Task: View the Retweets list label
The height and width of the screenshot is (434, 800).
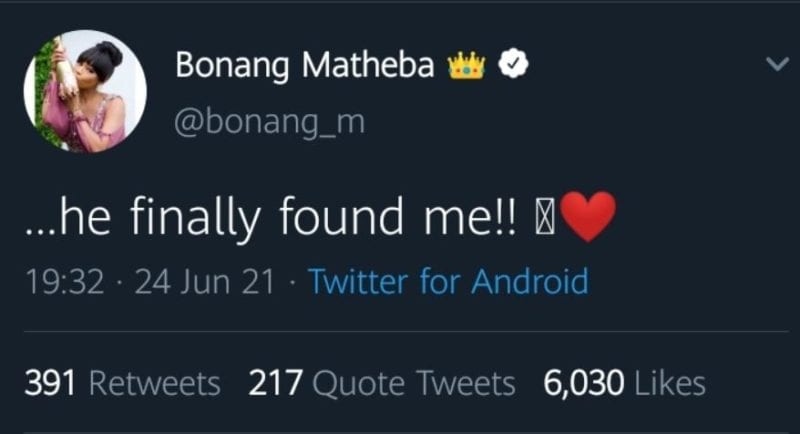Action: coord(154,382)
